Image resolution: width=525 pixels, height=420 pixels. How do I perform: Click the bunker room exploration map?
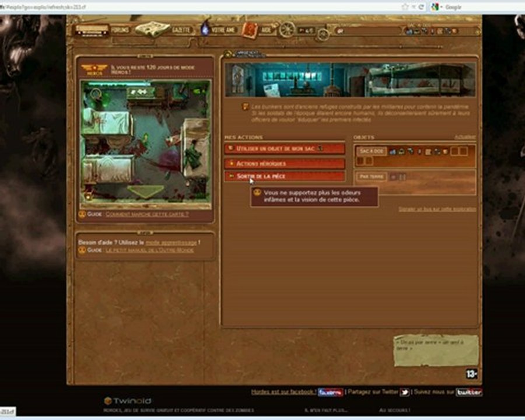click(145, 144)
